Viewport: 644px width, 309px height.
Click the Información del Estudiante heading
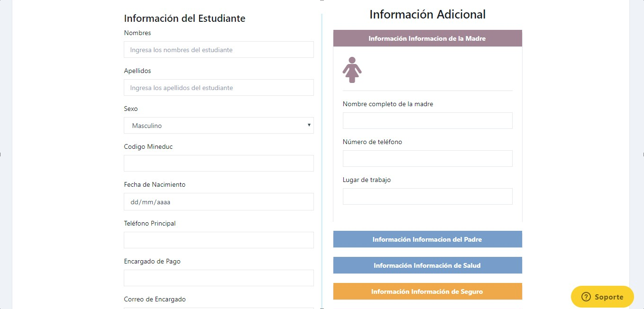pyautogui.click(x=184, y=18)
